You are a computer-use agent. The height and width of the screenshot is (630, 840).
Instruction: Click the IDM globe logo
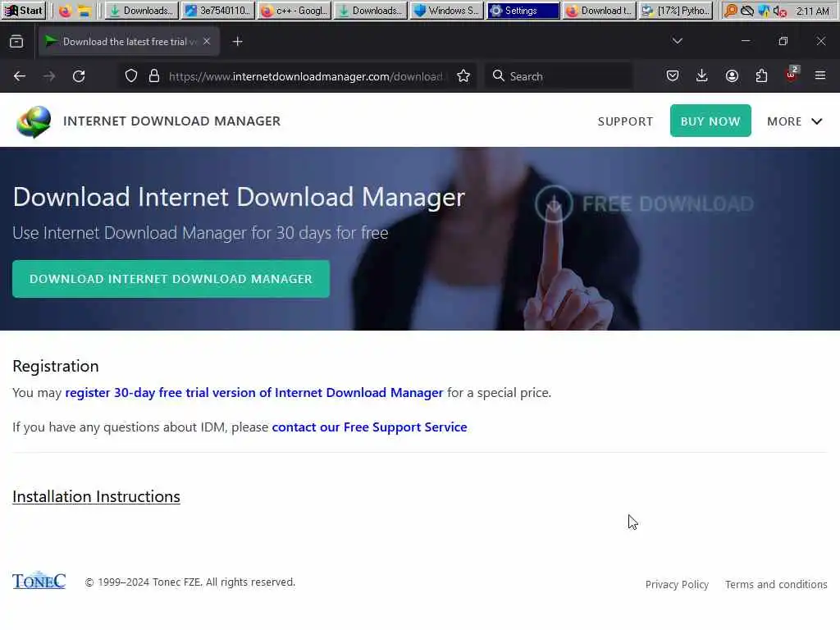(x=34, y=121)
